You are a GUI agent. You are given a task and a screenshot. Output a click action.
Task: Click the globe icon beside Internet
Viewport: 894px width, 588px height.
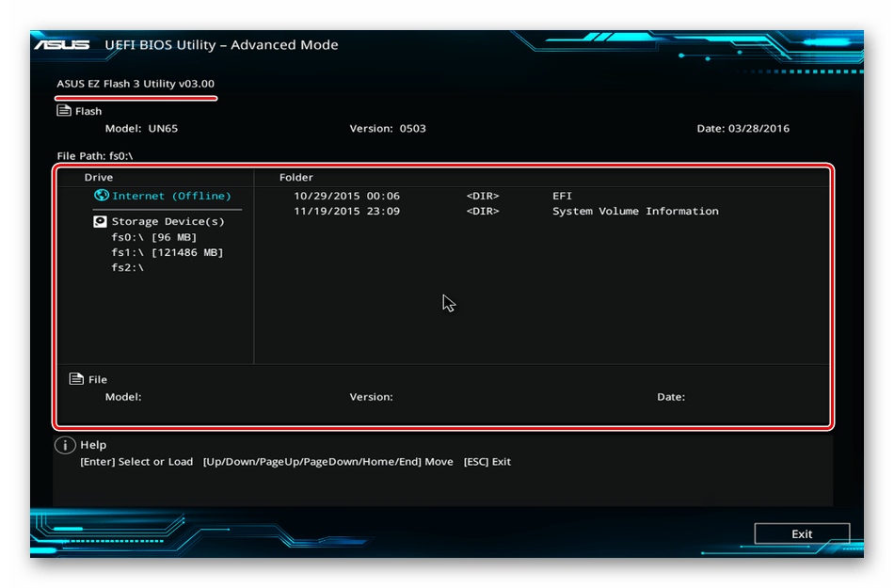point(102,196)
